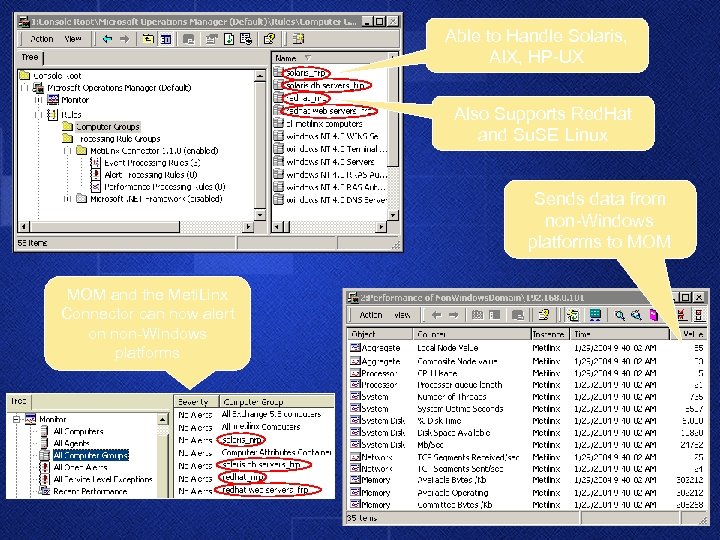Expand the Microsoft .NET Framework (disabled) node
Screen dimensions: 720x540
[x=68, y=199]
